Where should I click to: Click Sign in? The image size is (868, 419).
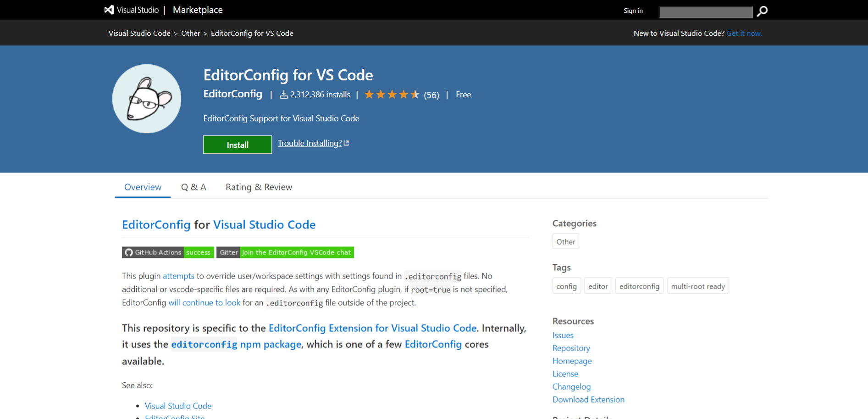(x=633, y=11)
